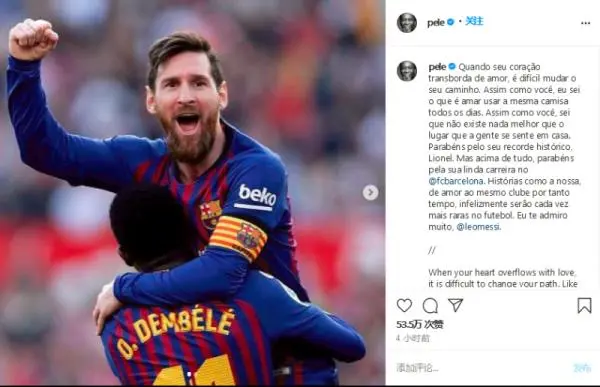The height and width of the screenshot is (387, 600).
Task: Like the post with the heart icon
Action: [x=404, y=305]
